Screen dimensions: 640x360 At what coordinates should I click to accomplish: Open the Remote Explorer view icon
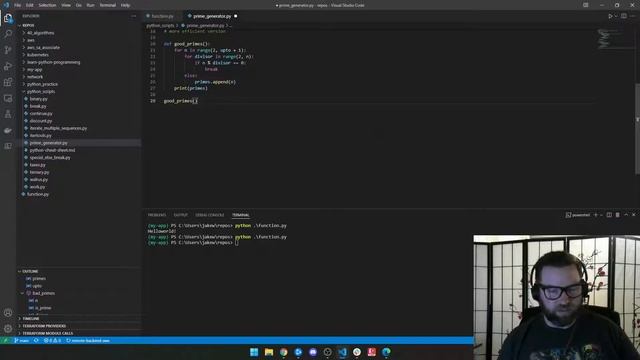coord(8,98)
